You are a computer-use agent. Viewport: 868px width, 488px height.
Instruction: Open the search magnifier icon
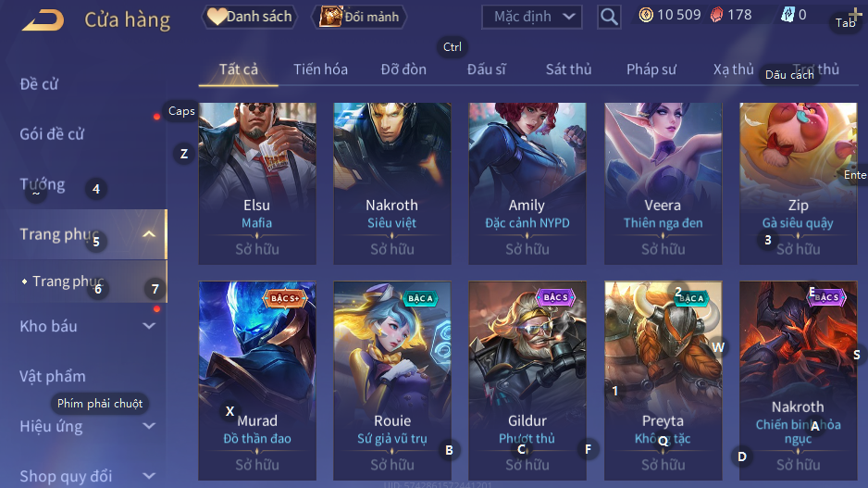[609, 17]
